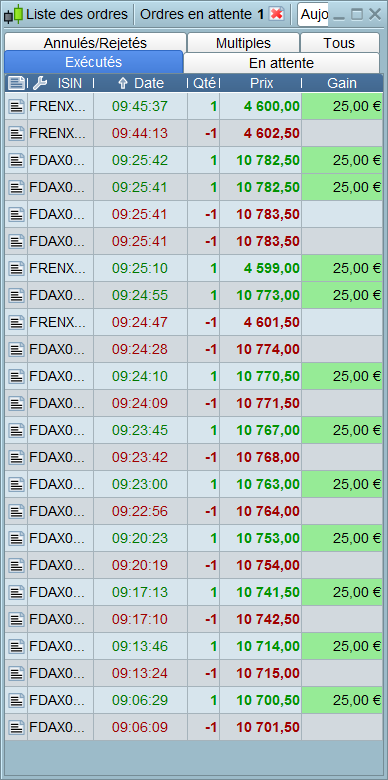Click the red X next to Ordres en attente
Viewport: 388px width, 780px height.
(277, 14)
